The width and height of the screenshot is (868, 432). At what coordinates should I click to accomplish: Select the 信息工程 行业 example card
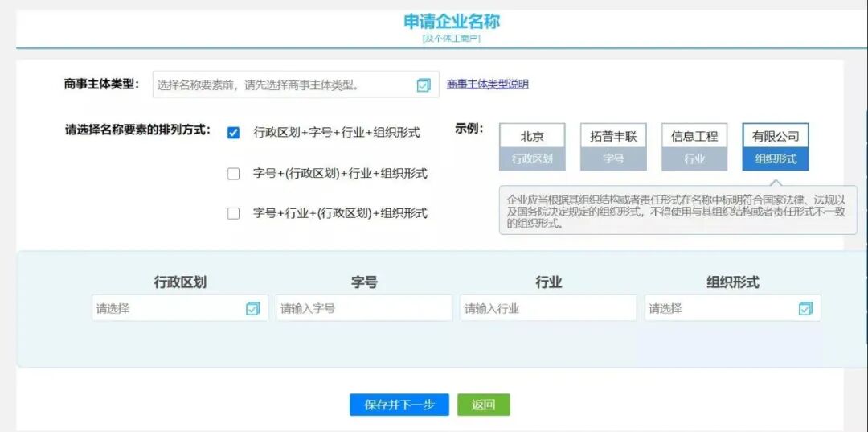[694, 146]
